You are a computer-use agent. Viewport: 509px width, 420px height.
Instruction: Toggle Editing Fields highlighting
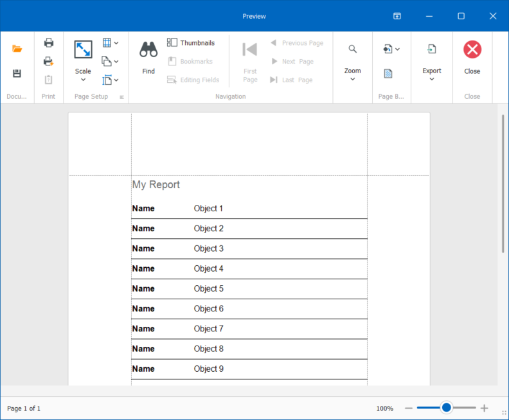(193, 80)
